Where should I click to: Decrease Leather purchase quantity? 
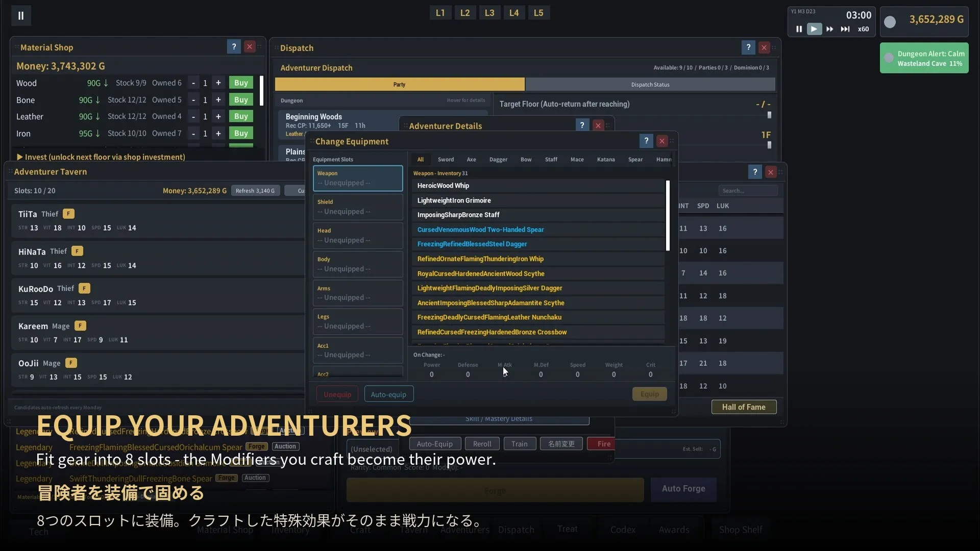pos(193,116)
